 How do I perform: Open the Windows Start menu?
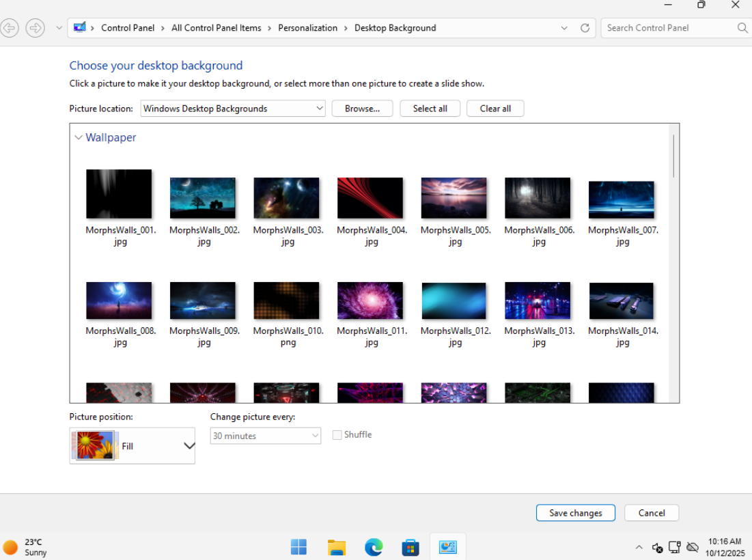298,547
